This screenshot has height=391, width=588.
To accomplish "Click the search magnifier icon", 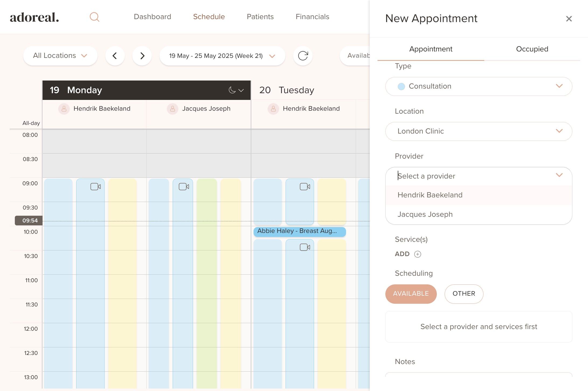I will tap(94, 17).
